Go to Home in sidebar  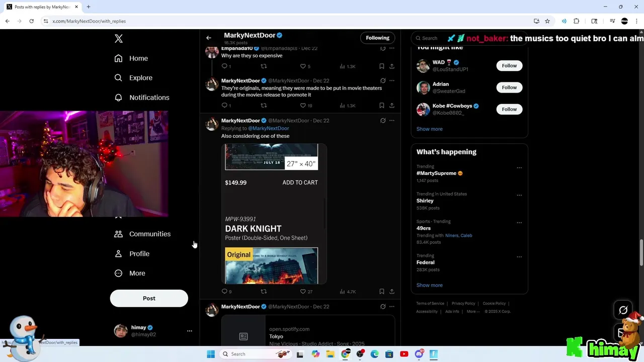click(x=131, y=58)
